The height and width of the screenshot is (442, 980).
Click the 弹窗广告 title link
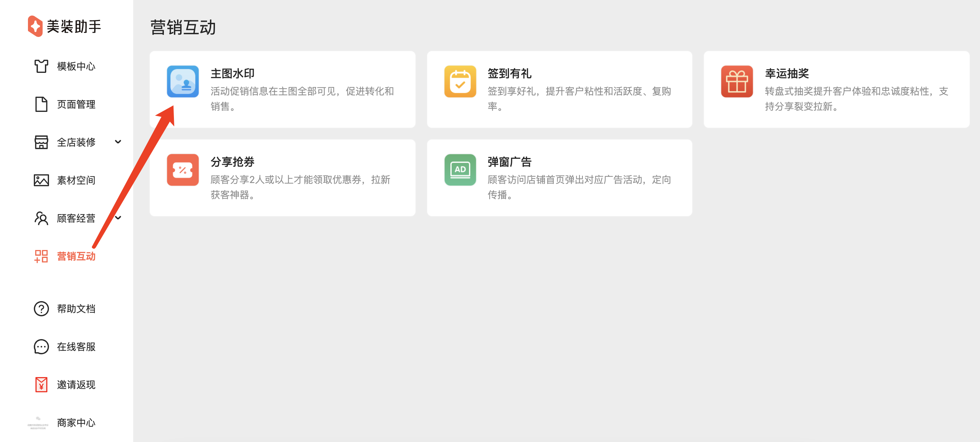pyautogui.click(x=509, y=162)
